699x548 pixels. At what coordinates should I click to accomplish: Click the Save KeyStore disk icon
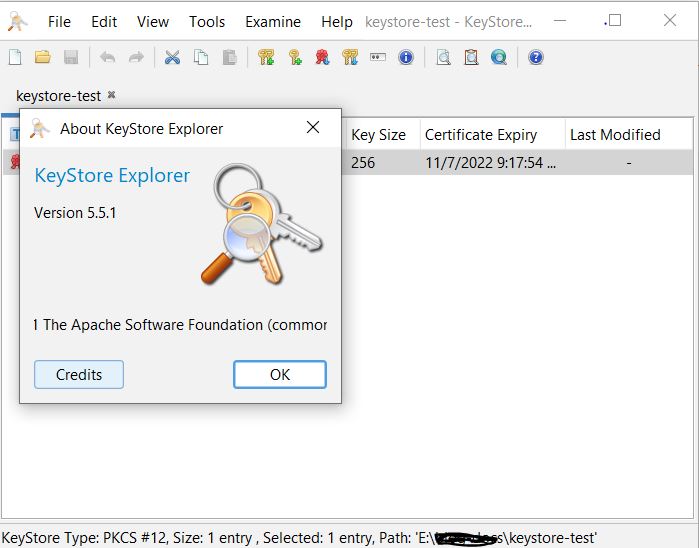pos(71,58)
